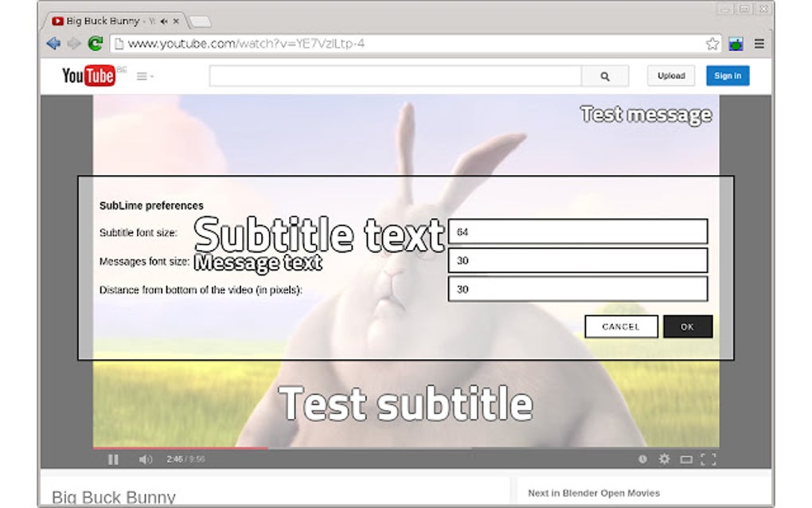The height and width of the screenshot is (508, 812).
Task: Open the guide dropdown arrow beside the hamburger
Action: pyautogui.click(x=151, y=76)
